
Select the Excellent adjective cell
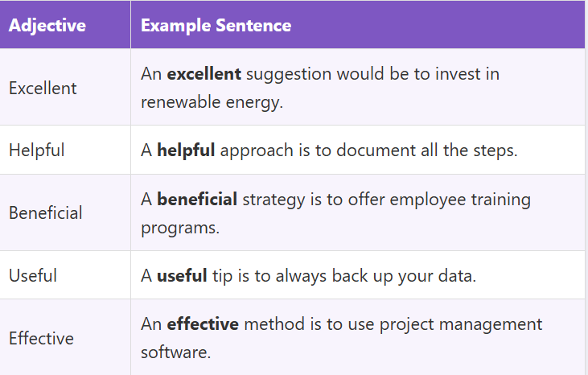point(43,88)
